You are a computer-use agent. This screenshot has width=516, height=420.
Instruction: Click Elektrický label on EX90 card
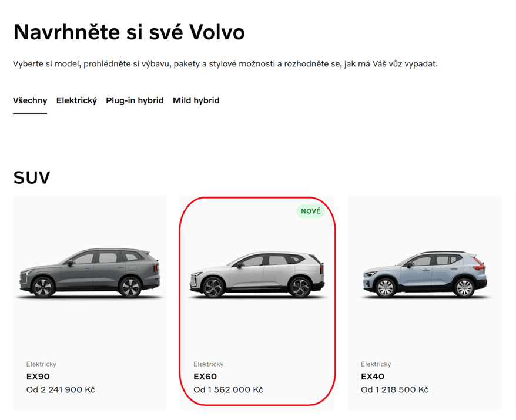tap(41, 364)
